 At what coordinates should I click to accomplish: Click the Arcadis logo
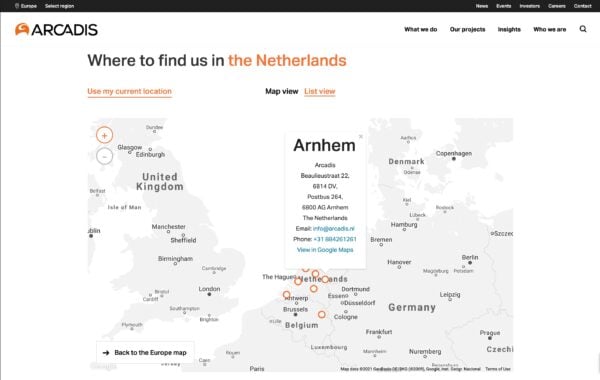pos(56,29)
